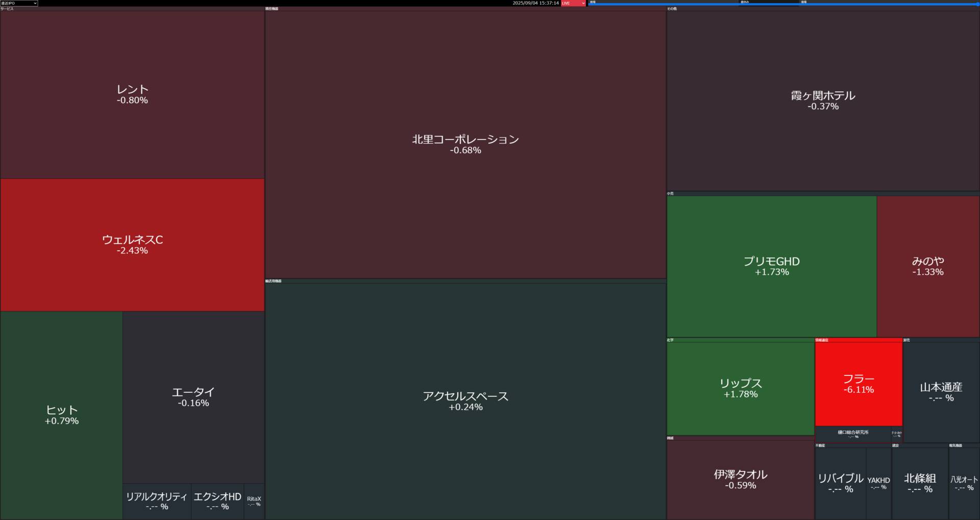Jump to the 前場 timeline marker
This screenshot has width=980, height=520.
tap(593, 2)
